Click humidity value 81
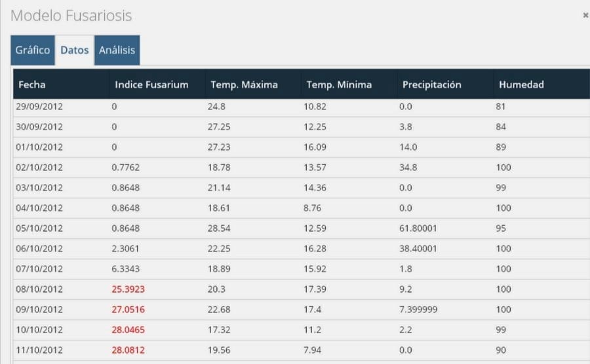 click(x=500, y=106)
